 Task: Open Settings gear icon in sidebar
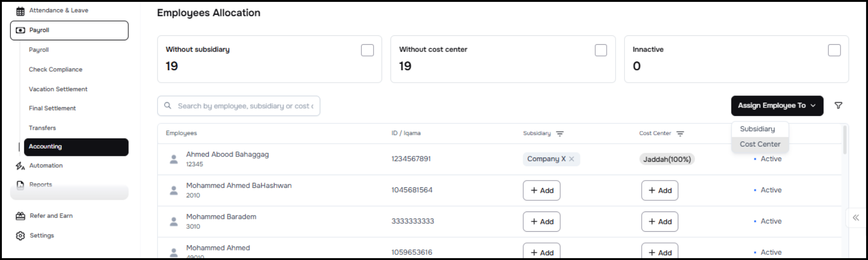point(20,236)
